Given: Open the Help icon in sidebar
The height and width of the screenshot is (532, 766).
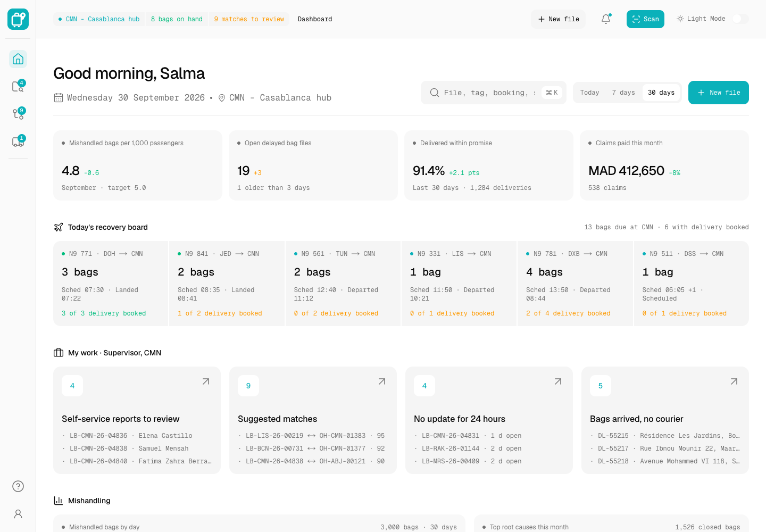Looking at the screenshot, I should (18, 486).
